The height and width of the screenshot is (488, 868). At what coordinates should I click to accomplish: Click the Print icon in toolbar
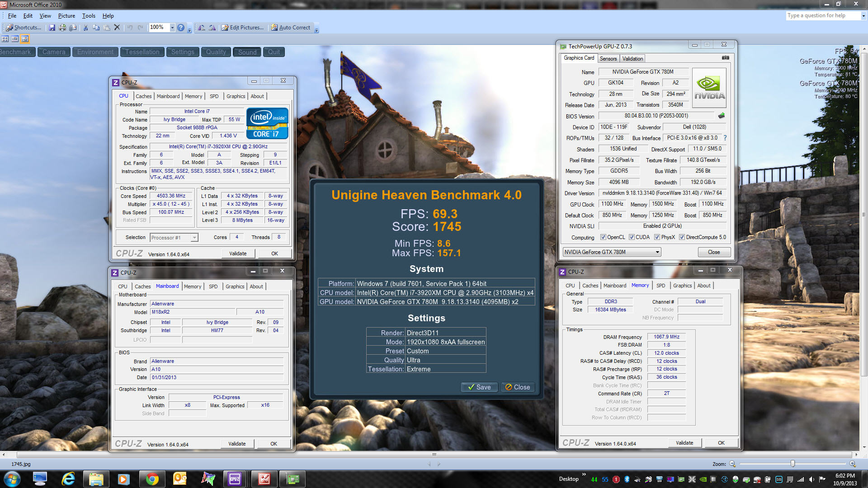coord(62,28)
